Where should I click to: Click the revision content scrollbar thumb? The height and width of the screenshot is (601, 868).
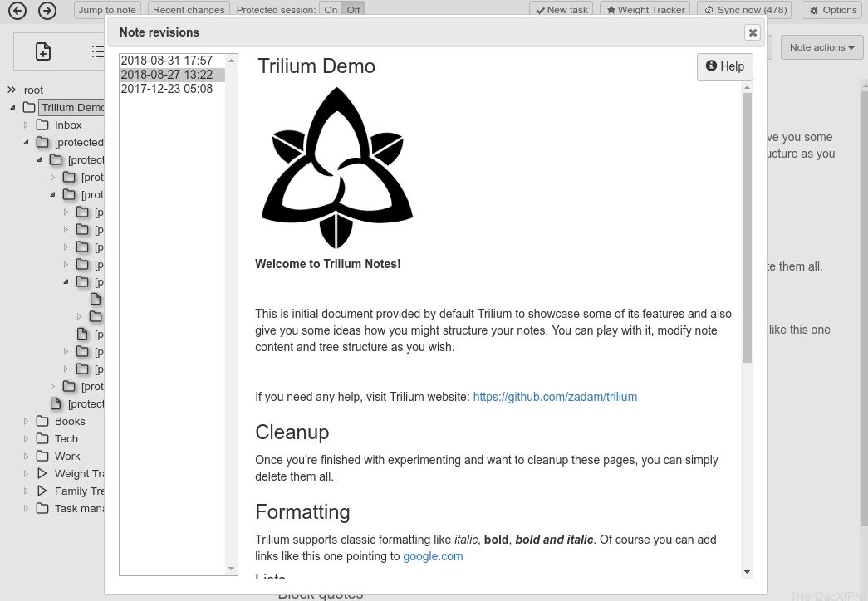[x=747, y=227]
